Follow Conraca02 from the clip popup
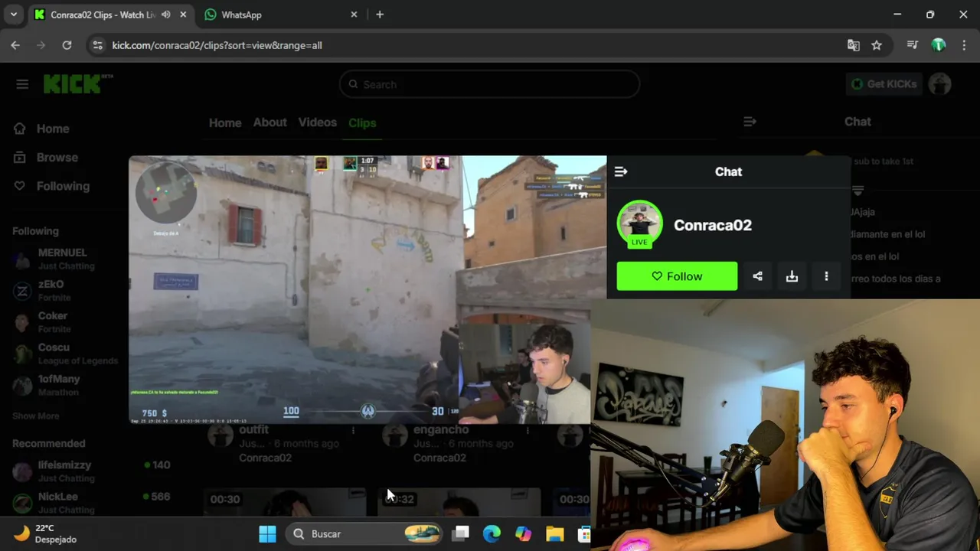The image size is (980, 551). click(677, 276)
